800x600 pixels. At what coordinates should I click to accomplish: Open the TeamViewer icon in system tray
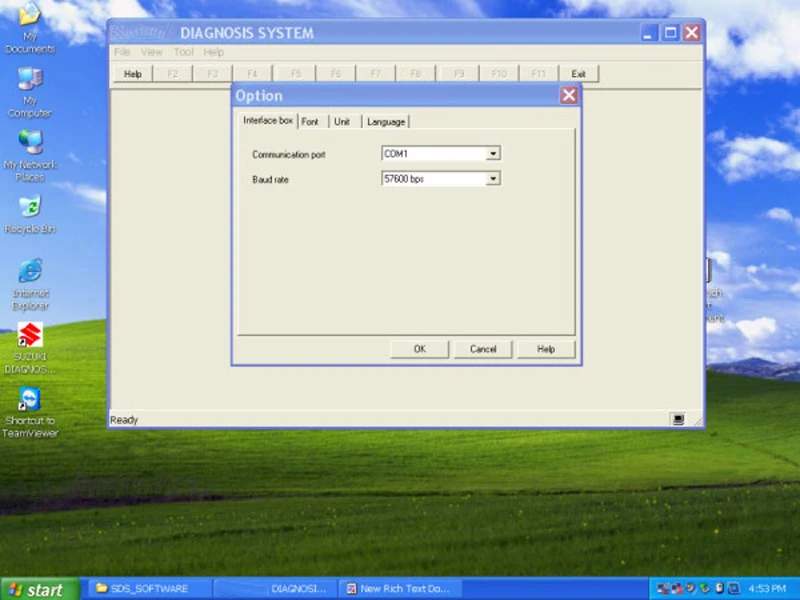734,588
